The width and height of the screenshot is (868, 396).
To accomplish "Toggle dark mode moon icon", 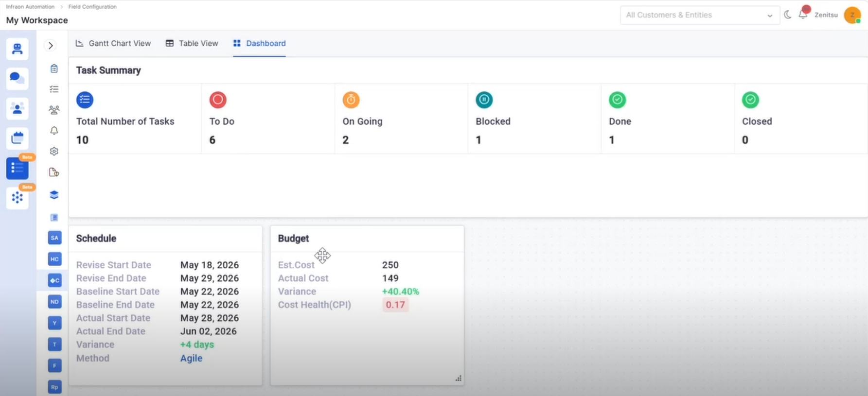I will [x=788, y=15].
